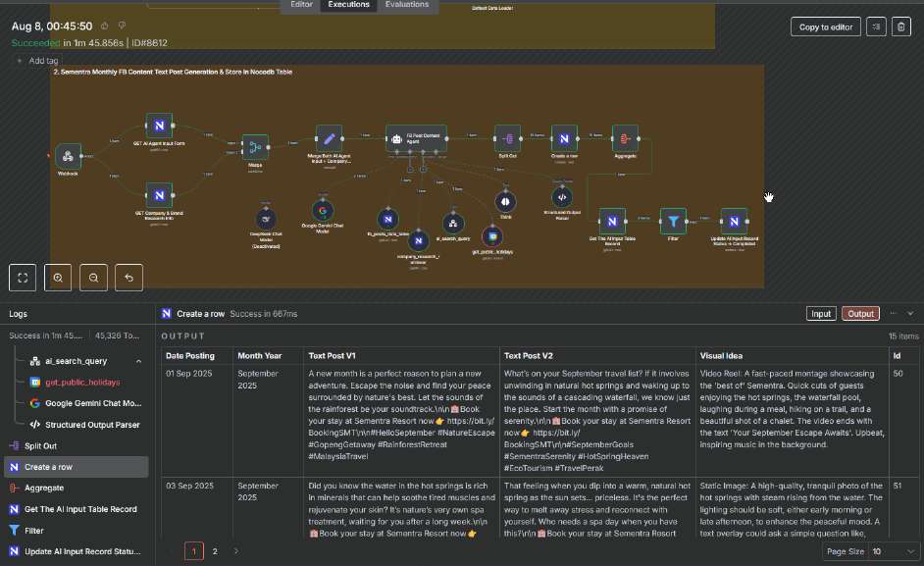Image resolution: width=924 pixels, height=566 pixels.
Task: Click the fit-to-view canvas button
Action: point(23,278)
